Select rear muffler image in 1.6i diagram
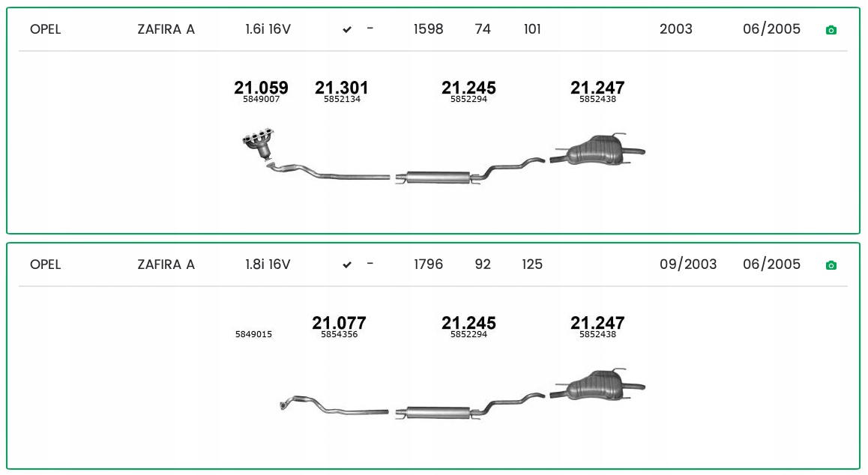 click(x=597, y=151)
